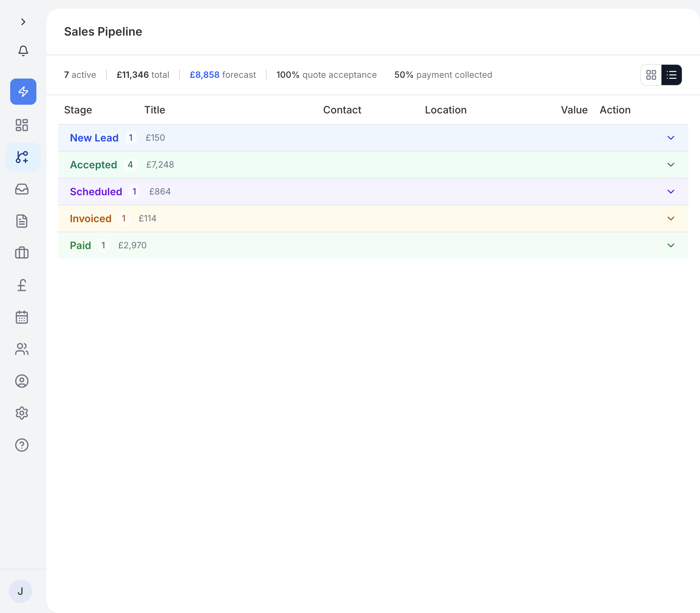Collapse the Paid stage chevron
Viewport: 700px width, 613px height.
click(x=671, y=245)
